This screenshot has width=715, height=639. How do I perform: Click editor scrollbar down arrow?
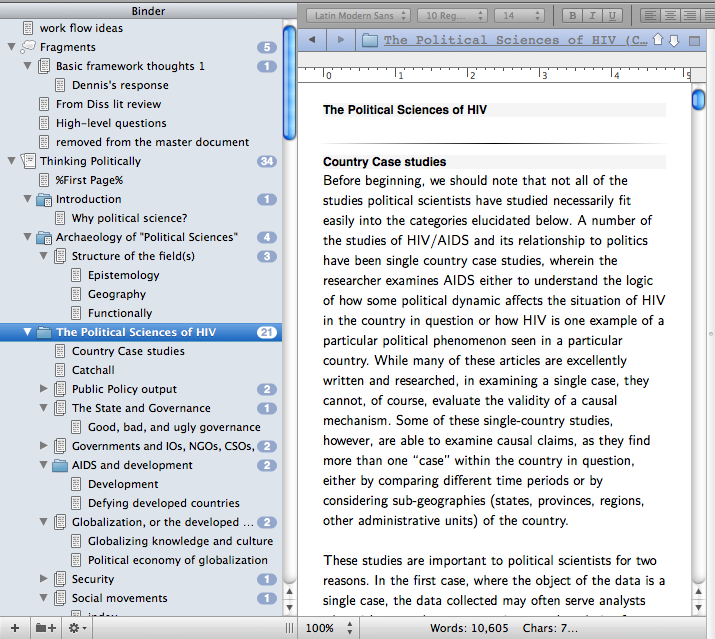tap(698, 608)
